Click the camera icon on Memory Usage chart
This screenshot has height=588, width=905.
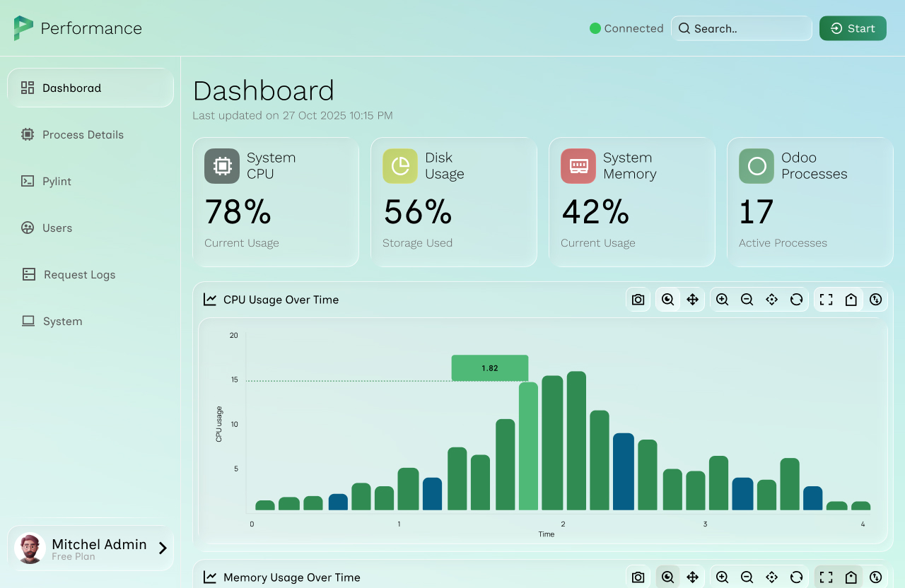tap(638, 577)
